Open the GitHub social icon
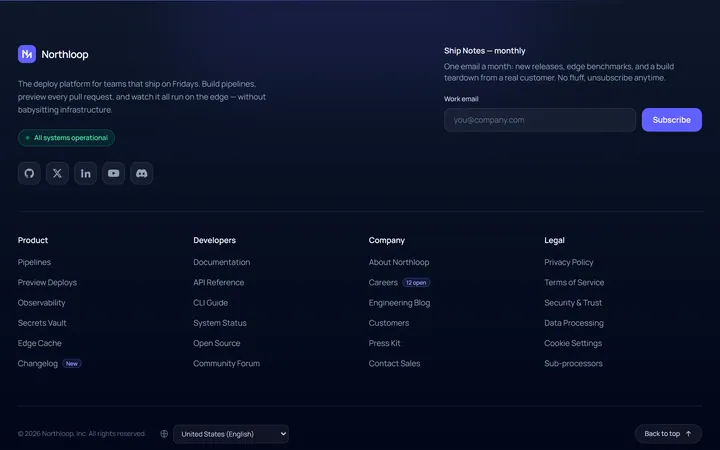The image size is (720, 450). click(29, 173)
